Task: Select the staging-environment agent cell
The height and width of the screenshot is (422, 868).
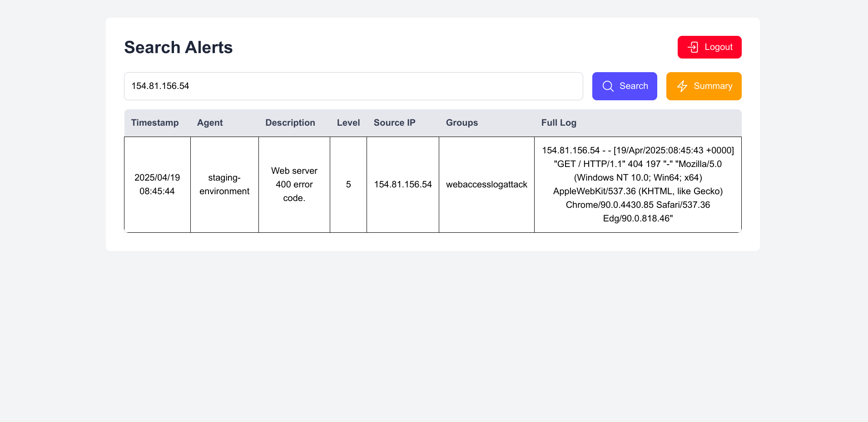Action: [224, 185]
